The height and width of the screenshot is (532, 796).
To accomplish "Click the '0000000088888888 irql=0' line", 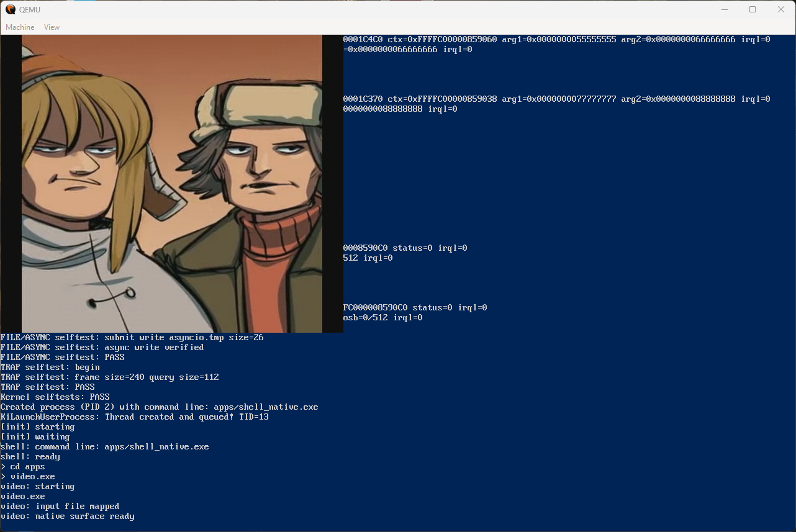I will point(400,109).
